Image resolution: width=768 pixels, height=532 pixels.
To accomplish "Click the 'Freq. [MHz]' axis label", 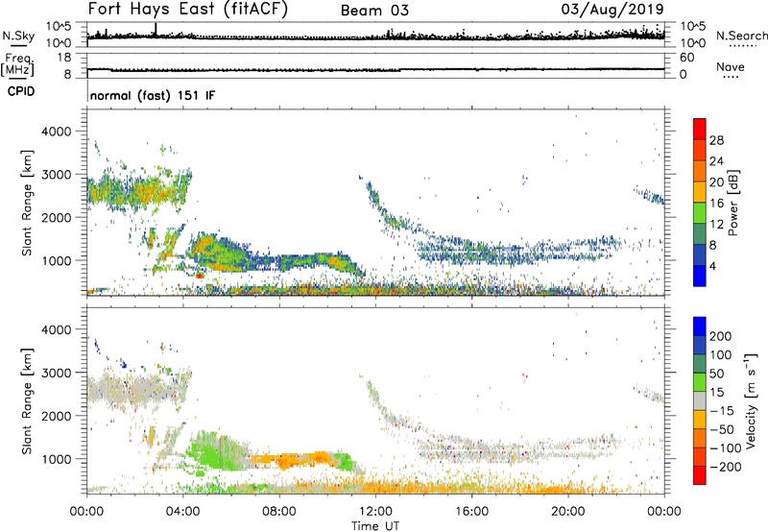I will tap(17, 65).
